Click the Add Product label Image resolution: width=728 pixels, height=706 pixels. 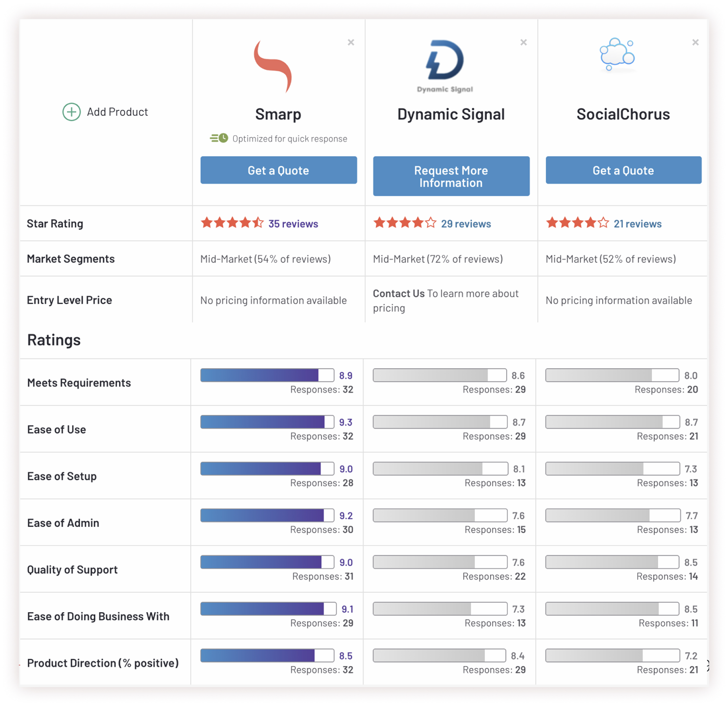[117, 112]
